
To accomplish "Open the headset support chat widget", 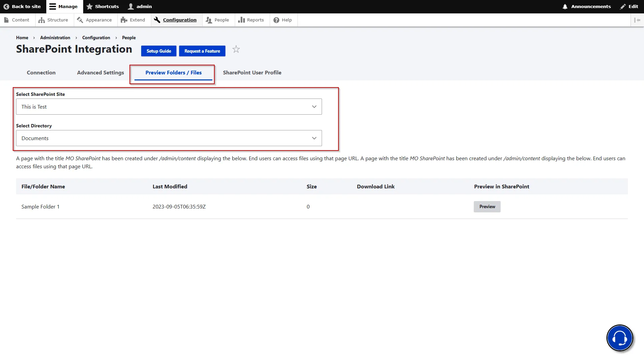I will (x=620, y=338).
